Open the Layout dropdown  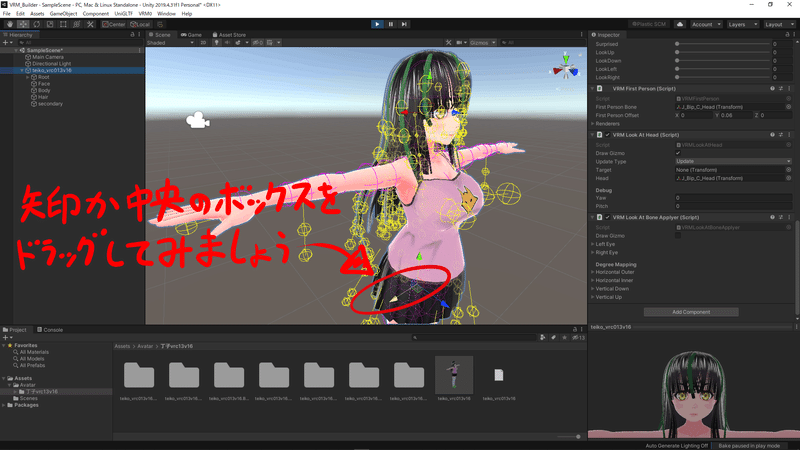point(779,24)
